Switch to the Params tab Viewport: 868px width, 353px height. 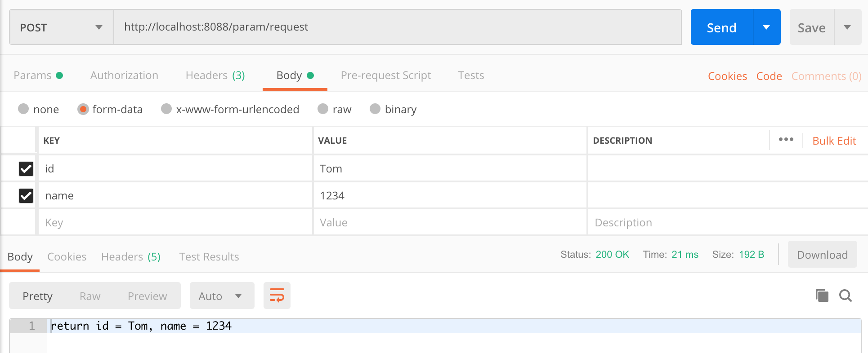coord(38,75)
